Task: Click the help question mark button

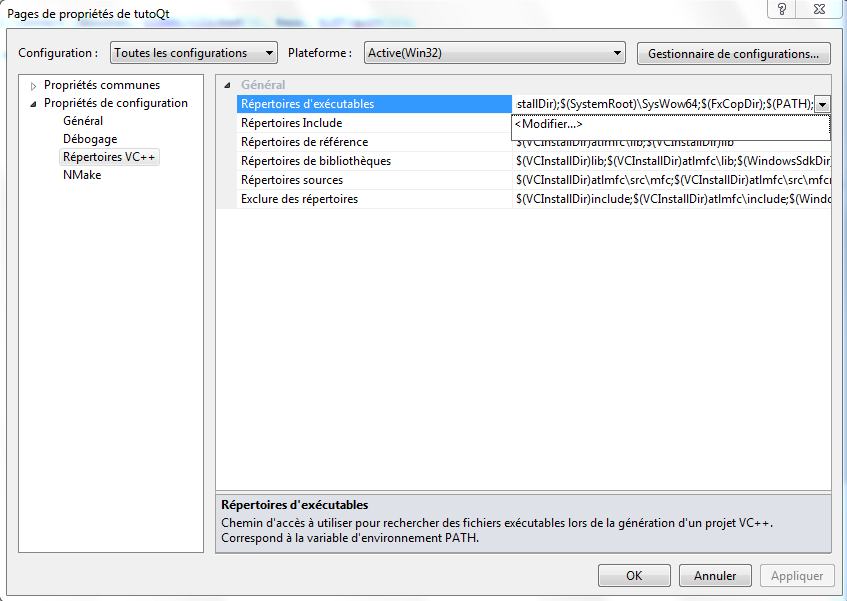Action: (782, 9)
